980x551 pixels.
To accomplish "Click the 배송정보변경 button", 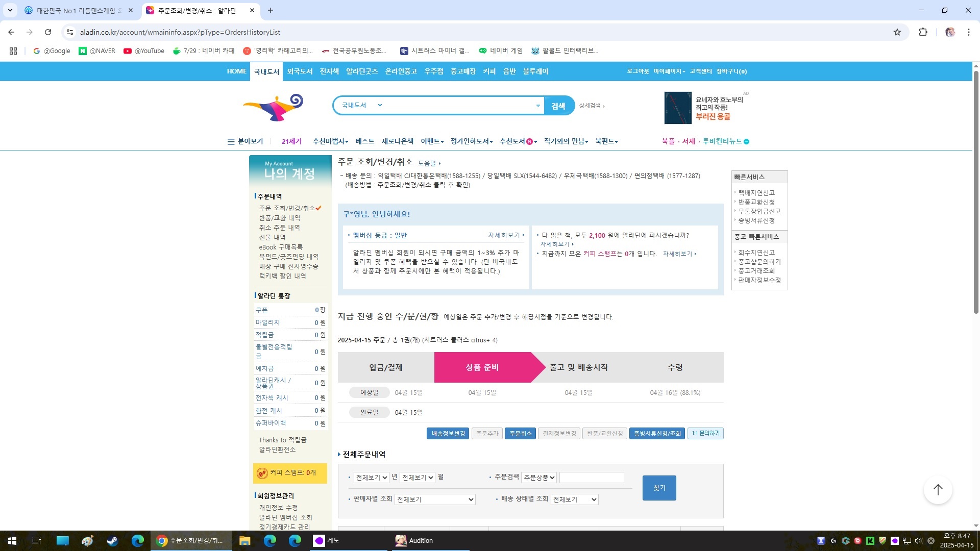I will click(448, 434).
